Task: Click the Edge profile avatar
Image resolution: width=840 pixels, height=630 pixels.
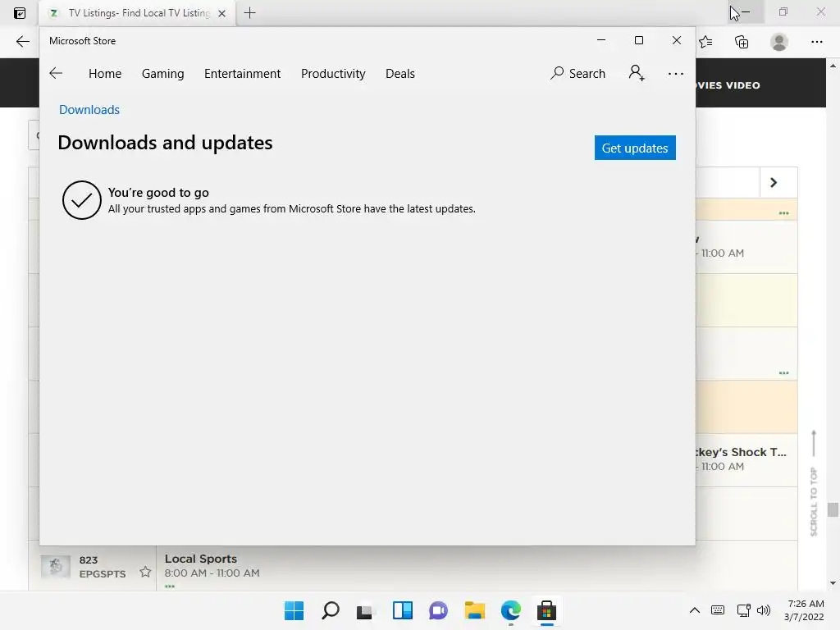Action: tap(779, 42)
